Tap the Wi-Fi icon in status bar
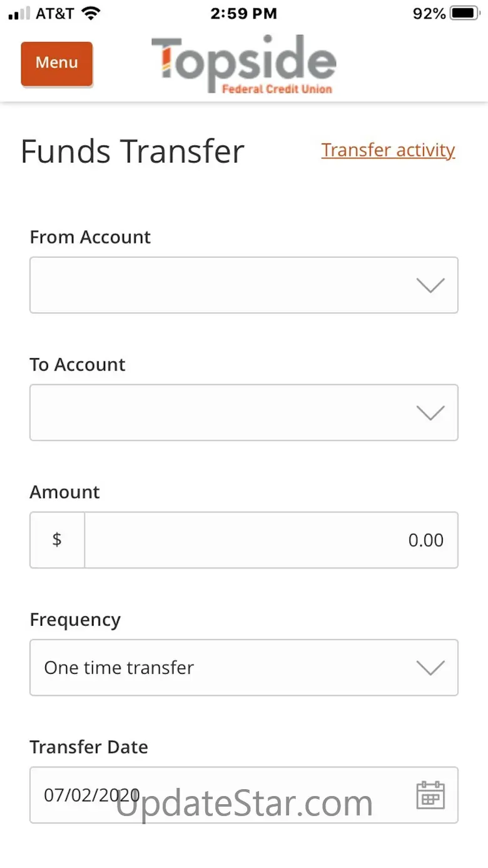 (91, 13)
